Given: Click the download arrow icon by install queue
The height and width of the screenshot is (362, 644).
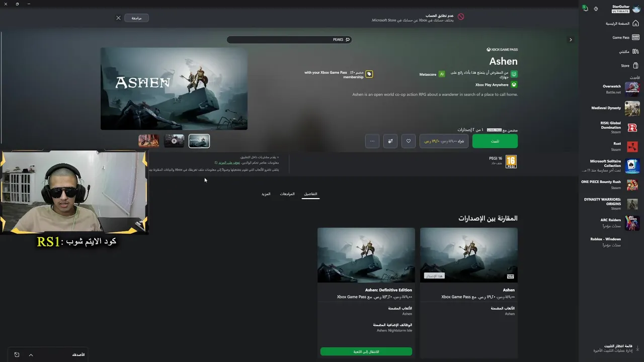Looking at the screenshot, I should coord(637,348).
